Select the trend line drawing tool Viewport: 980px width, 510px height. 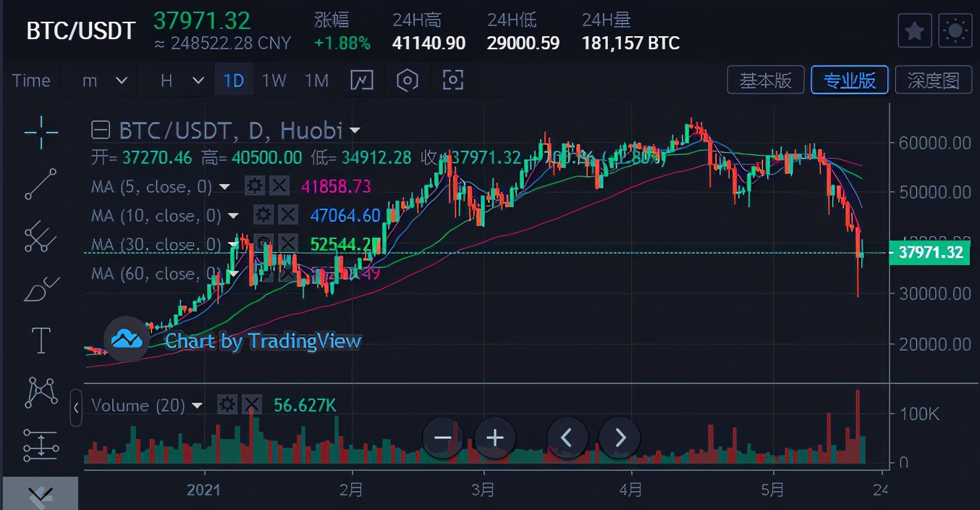point(41,184)
